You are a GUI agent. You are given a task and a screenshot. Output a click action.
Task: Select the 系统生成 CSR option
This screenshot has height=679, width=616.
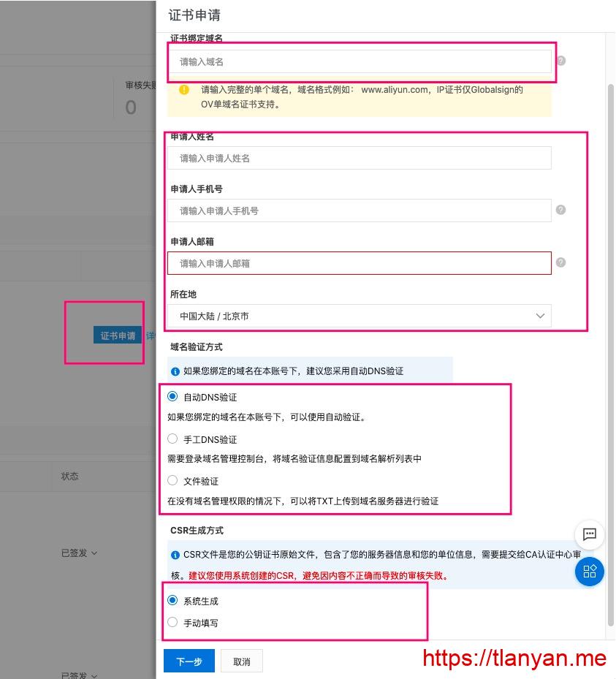pyautogui.click(x=172, y=600)
